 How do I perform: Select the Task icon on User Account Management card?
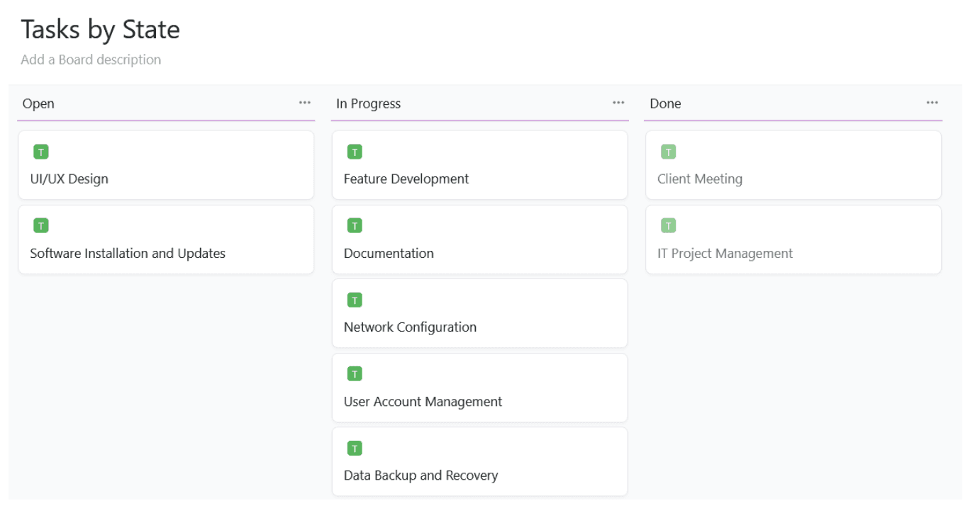pos(355,373)
